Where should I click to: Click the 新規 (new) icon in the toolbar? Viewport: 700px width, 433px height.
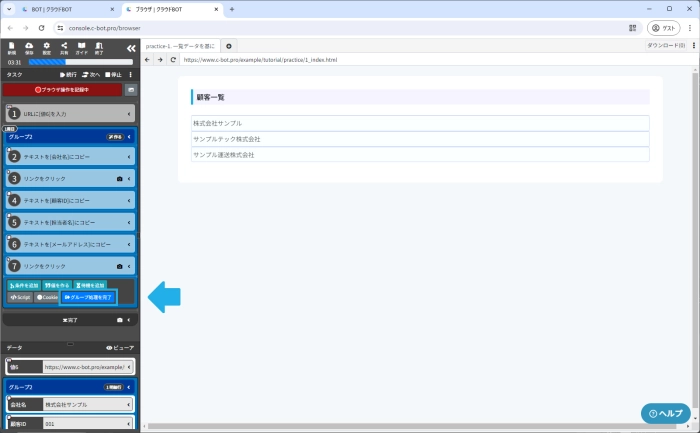(x=12, y=47)
